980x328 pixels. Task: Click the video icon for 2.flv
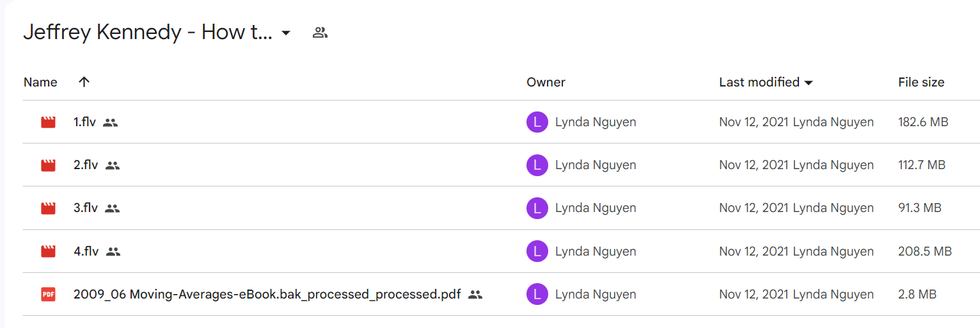click(48, 165)
